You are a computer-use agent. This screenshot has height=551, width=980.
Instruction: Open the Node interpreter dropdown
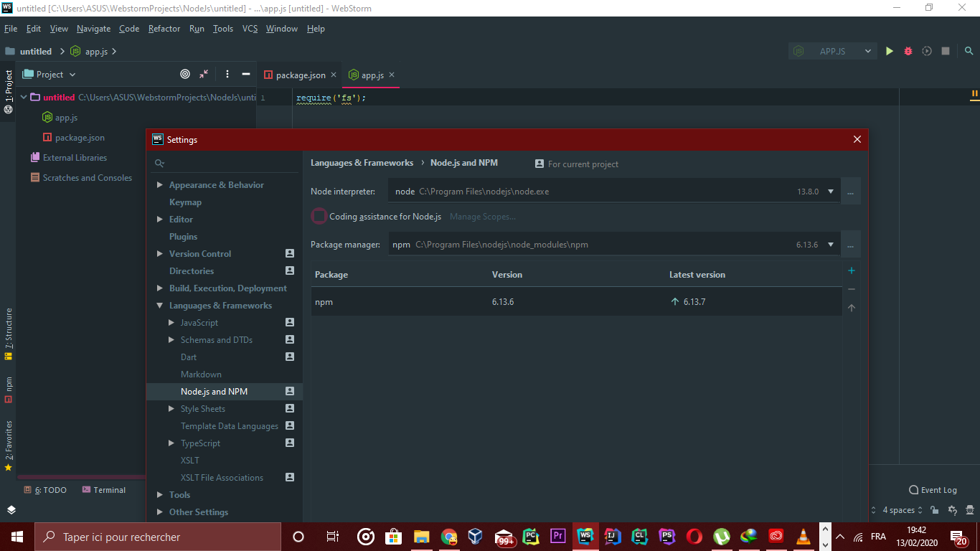(x=831, y=192)
